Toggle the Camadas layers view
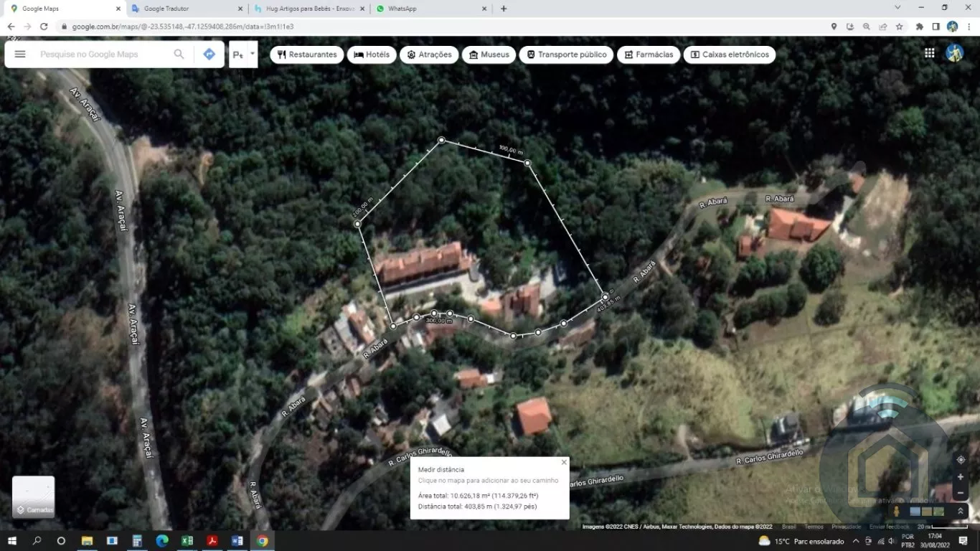This screenshot has height=551, width=980. click(x=34, y=496)
